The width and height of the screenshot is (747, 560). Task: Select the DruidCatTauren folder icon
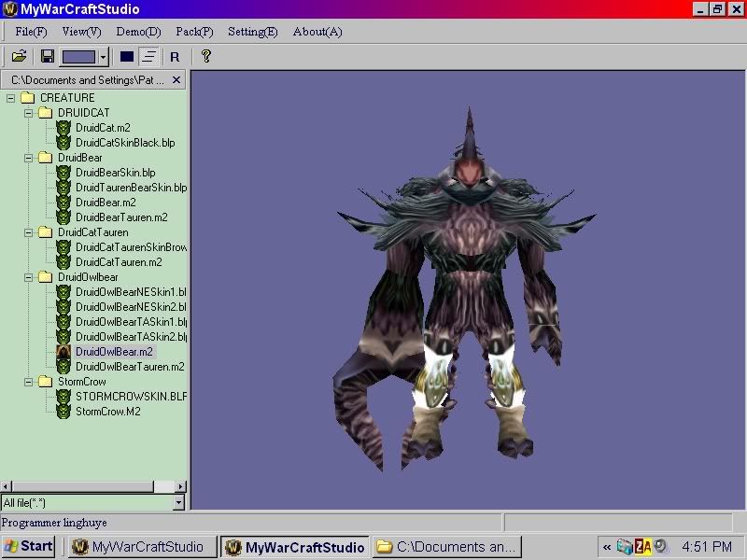pos(45,231)
